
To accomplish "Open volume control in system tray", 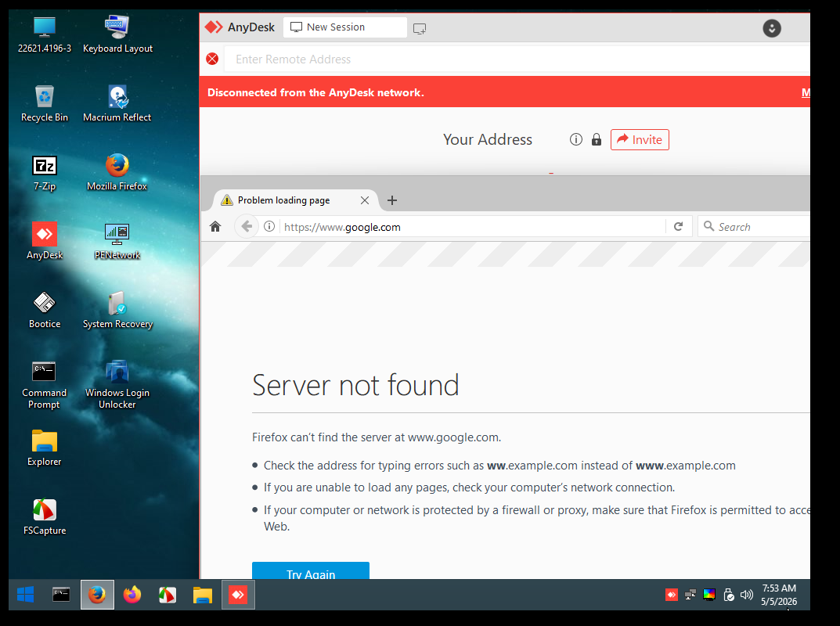I will [747, 595].
